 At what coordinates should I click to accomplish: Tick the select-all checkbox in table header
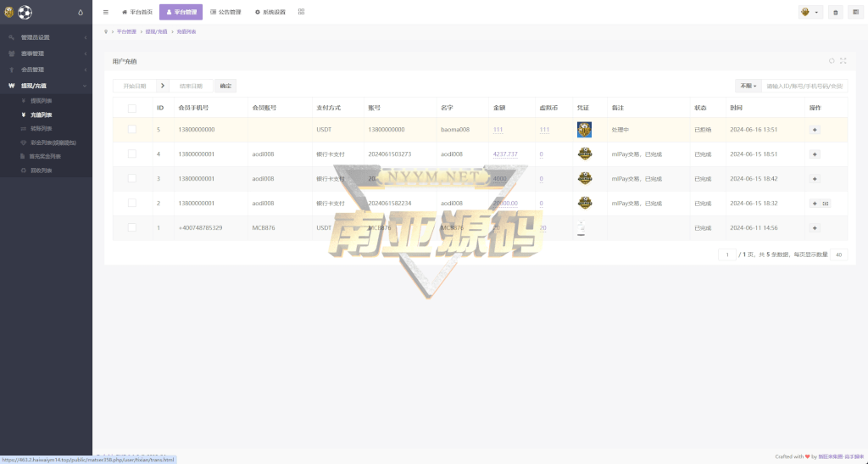point(131,108)
